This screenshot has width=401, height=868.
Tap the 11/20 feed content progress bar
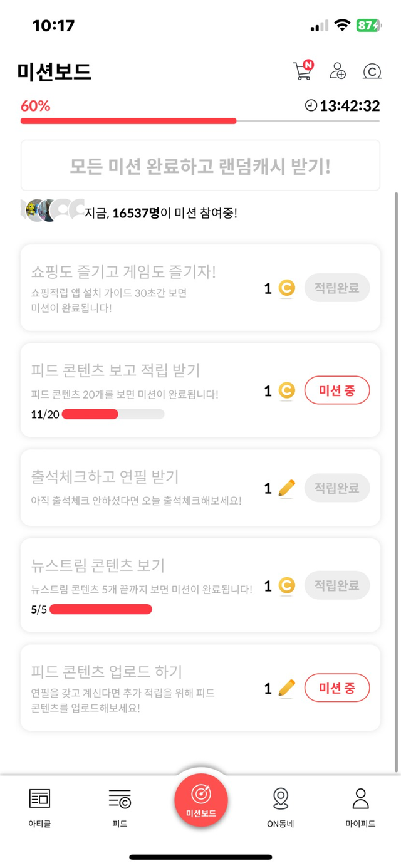pyautogui.click(x=113, y=414)
